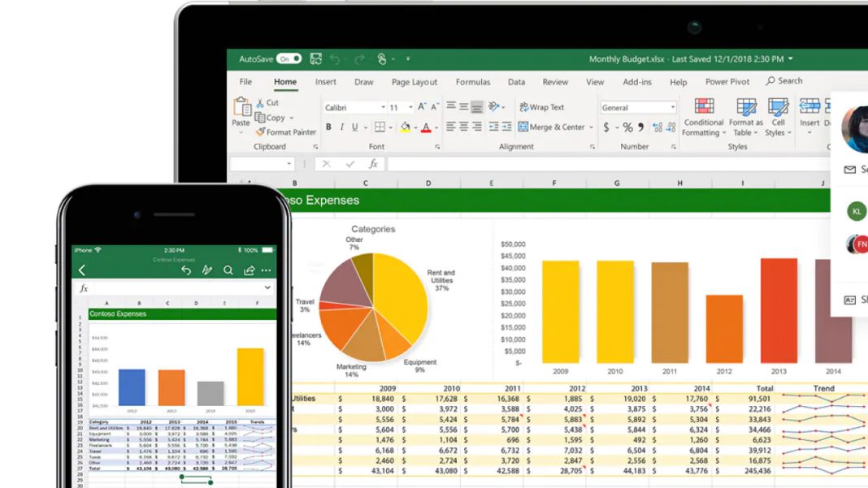Toggle Bold formatting
Viewport: 868px width, 488px height.
click(x=328, y=127)
